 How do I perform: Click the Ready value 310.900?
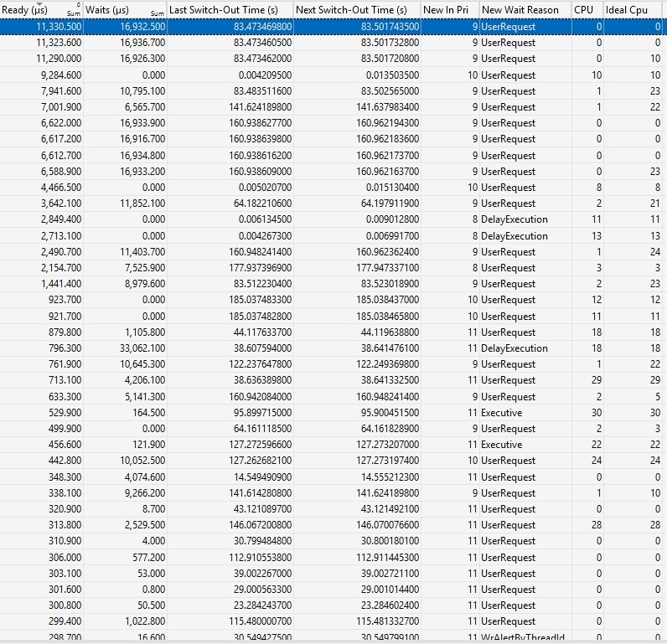(65, 541)
